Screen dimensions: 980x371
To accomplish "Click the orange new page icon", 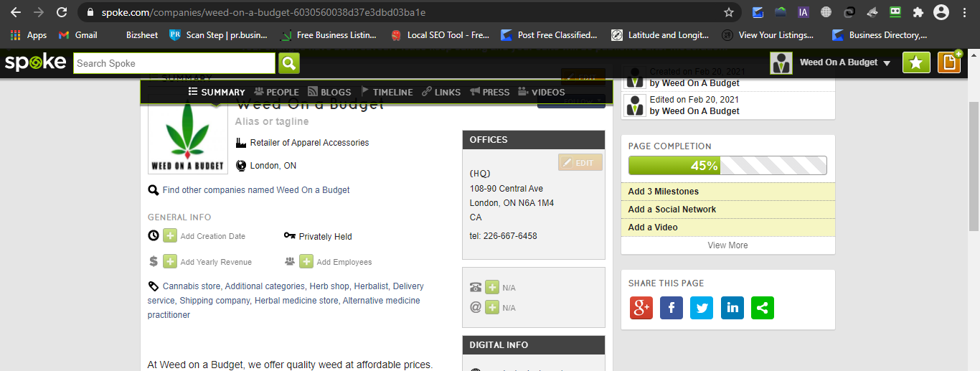I will (x=950, y=62).
